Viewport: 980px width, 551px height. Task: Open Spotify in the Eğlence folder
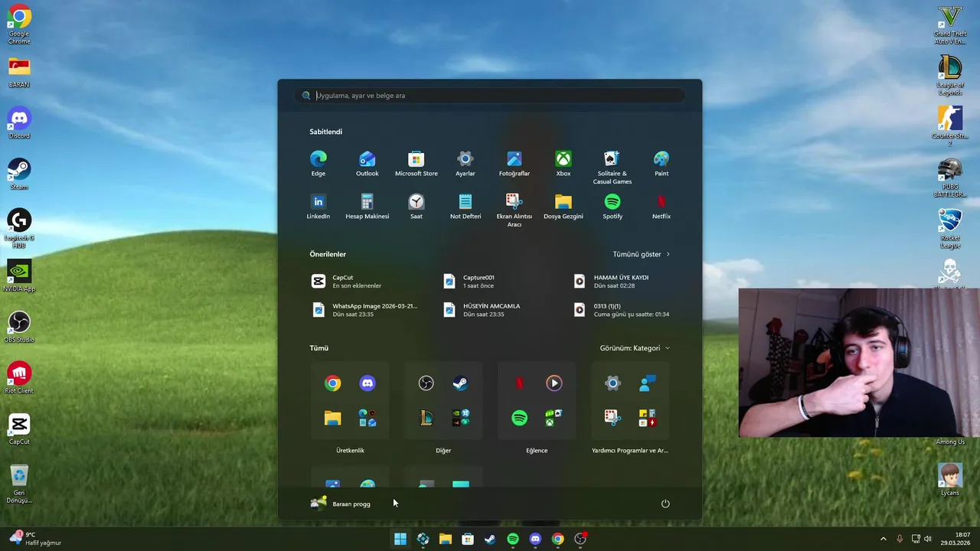pos(520,419)
